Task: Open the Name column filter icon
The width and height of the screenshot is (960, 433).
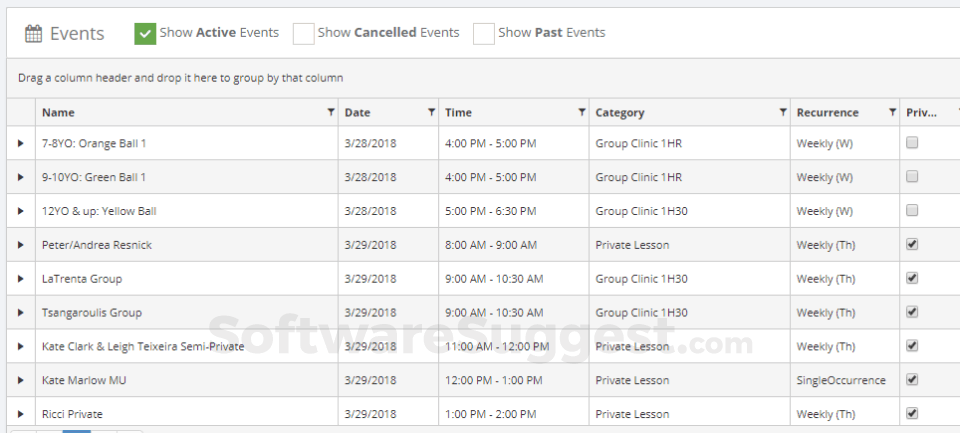Action: (331, 113)
